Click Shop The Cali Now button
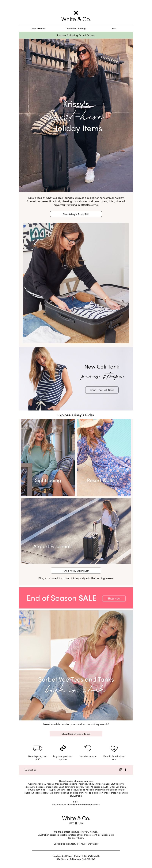The width and height of the screenshot is (152, 868). coord(102,390)
